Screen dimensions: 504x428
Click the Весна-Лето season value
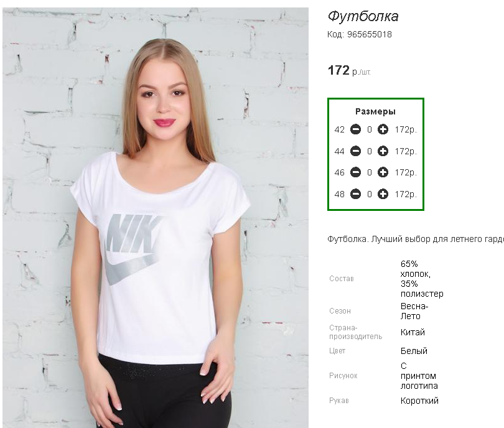414,311
